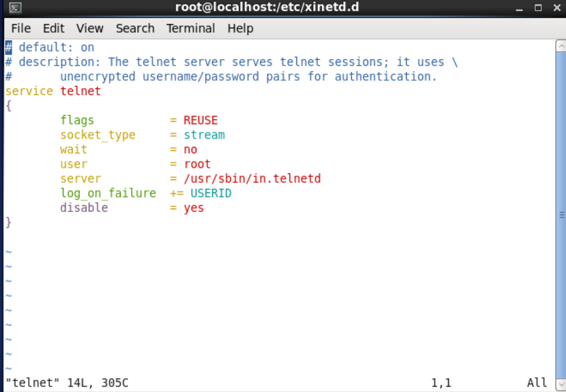This screenshot has height=392, width=566.
Task: Click the terminal icon in the title bar
Action: [x=15, y=7]
